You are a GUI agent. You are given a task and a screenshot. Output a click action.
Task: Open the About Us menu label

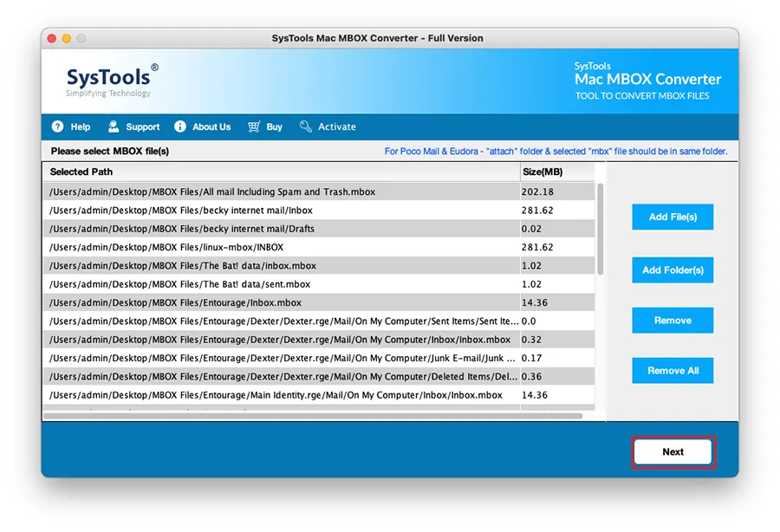(211, 127)
